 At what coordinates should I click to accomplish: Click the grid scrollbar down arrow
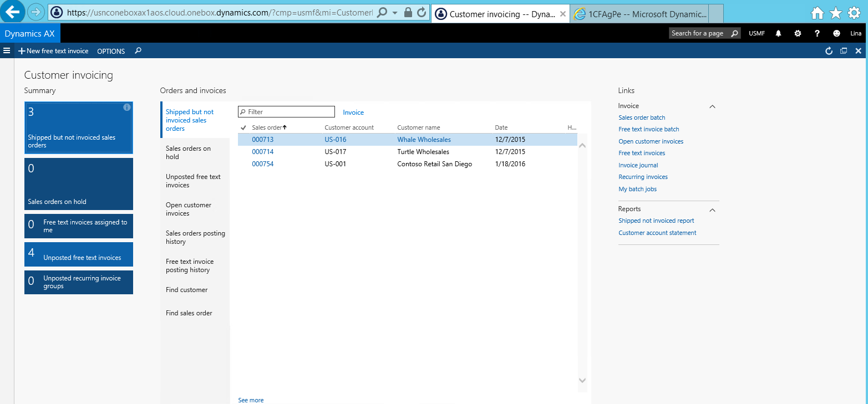coord(582,380)
